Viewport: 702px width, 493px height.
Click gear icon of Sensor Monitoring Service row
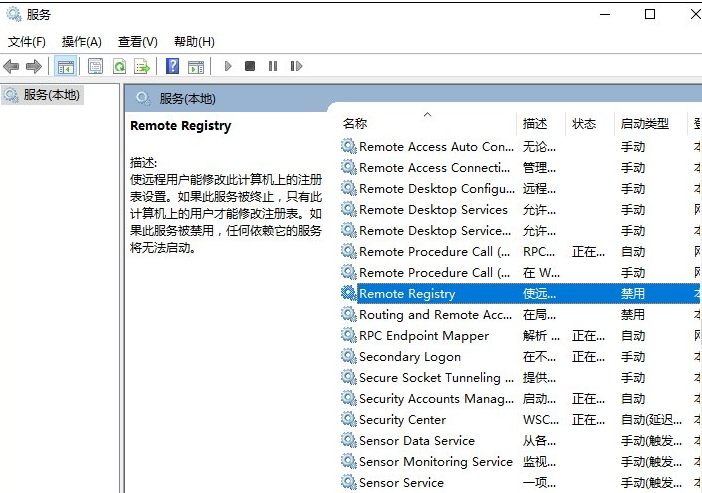point(348,461)
